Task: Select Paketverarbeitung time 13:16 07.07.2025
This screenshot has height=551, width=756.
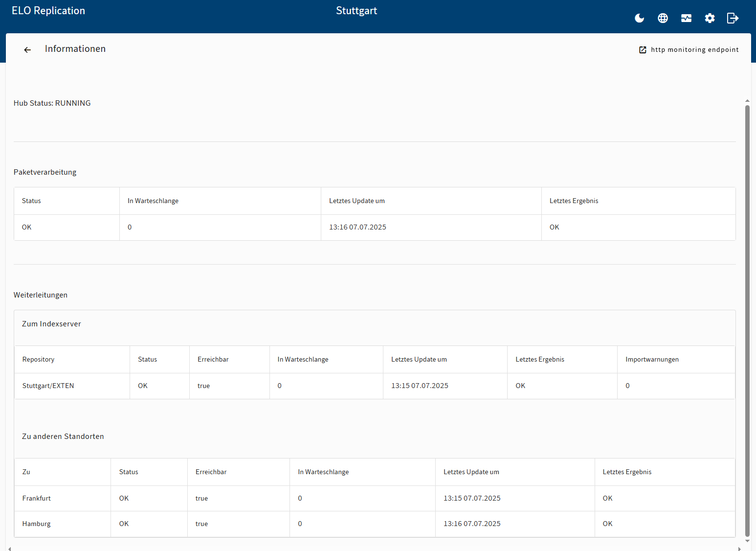Action: click(x=357, y=227)
